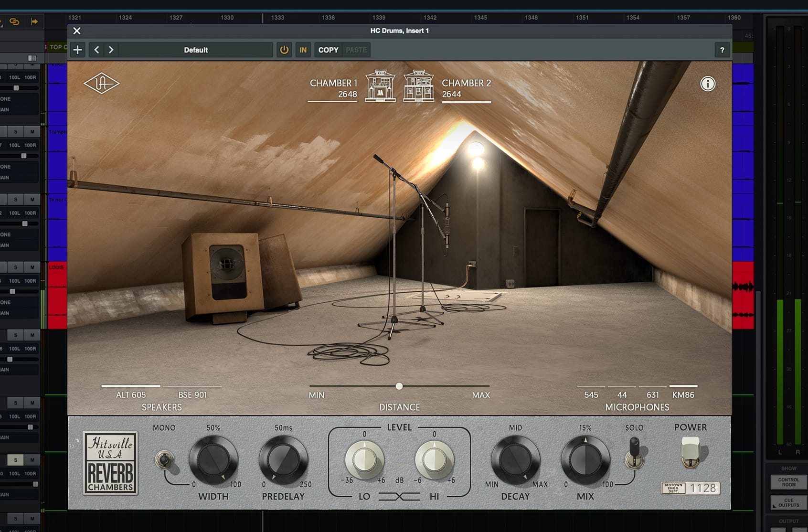Select the Chamber 1 building icon

tap(380, 86)
